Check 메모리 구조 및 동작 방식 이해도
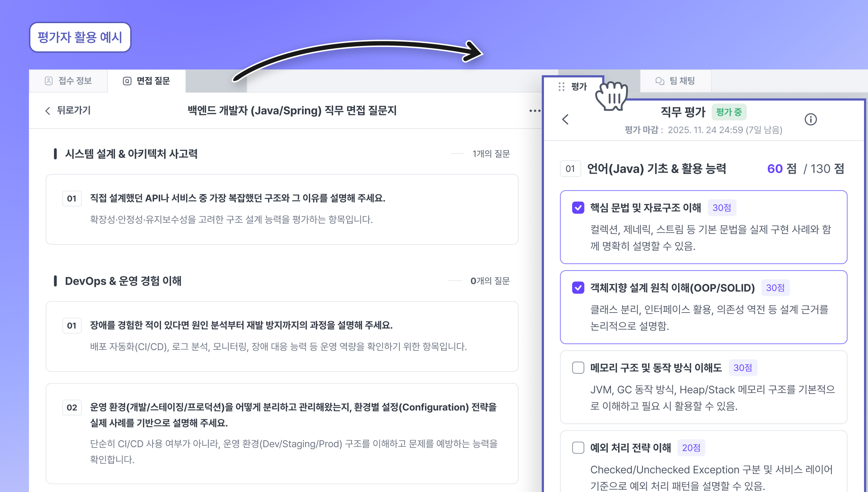This screenshot has width=868, height=492. click(578, 368)
